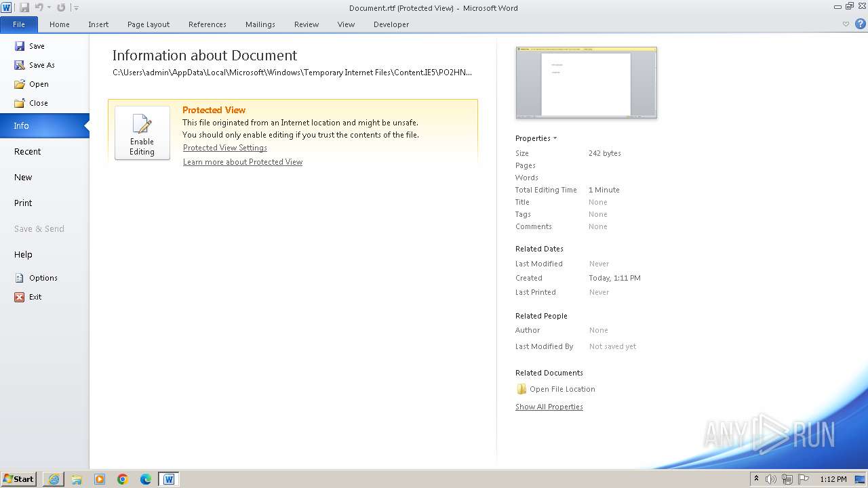The image size is (868, 488).
Task: Minimize the ribbon with the caret icon
Action: 846,24
